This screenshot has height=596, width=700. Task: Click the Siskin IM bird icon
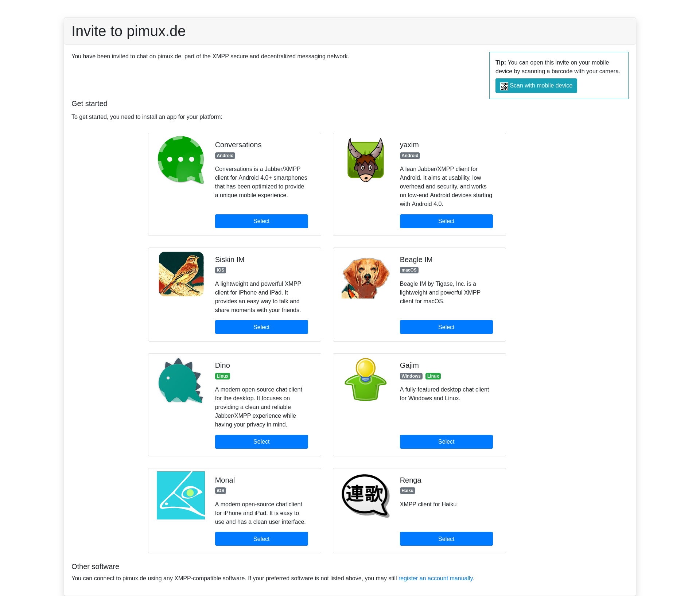[x=181, y=274]
